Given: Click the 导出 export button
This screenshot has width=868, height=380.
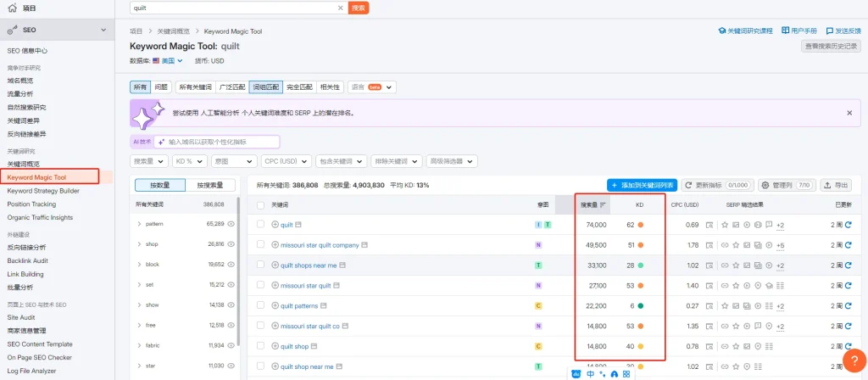Looking at the screenshot, I should [x=836, y=185].
